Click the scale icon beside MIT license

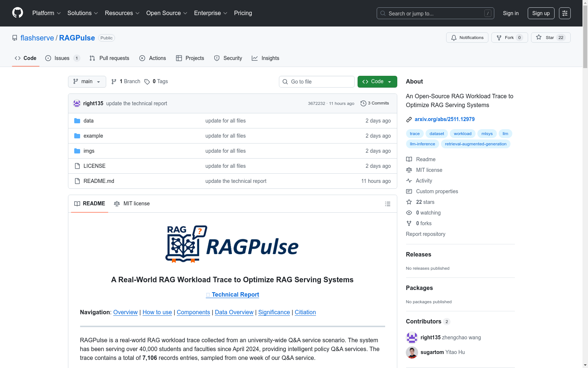pyautogui.click(x=409, y=170)
